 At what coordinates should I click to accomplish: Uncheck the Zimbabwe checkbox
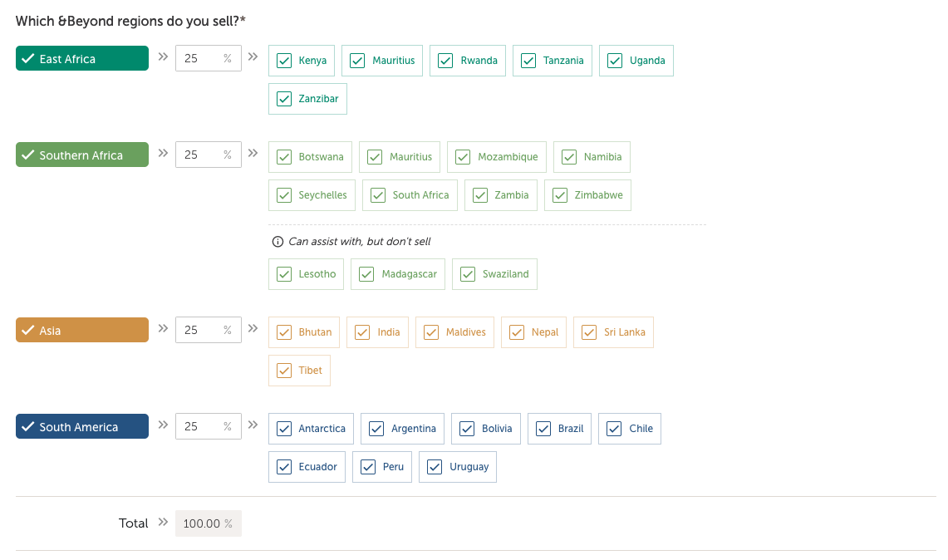click(x=560, y=195)
